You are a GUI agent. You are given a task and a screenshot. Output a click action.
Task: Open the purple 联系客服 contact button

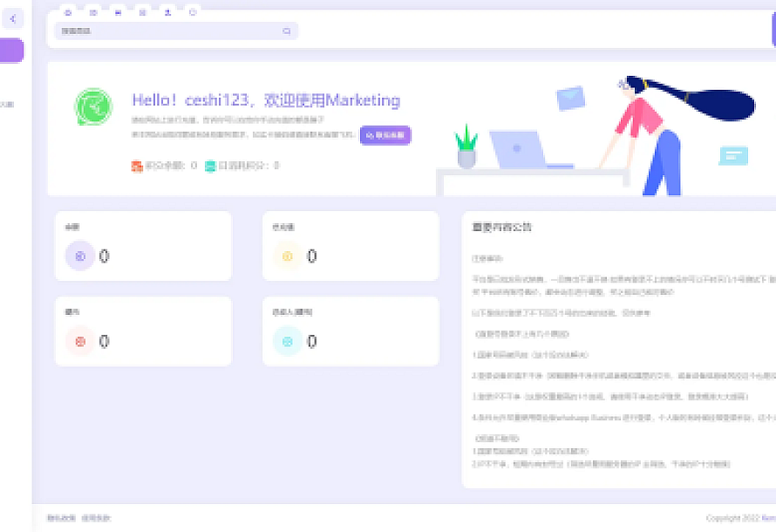click(385, 136)
